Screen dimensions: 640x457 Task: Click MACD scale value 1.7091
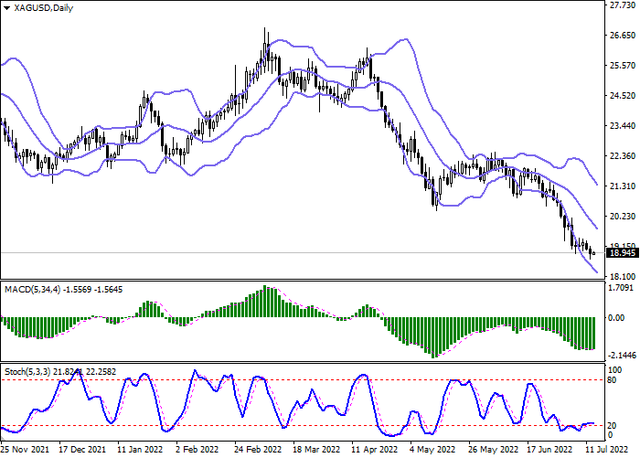point(621,288)
